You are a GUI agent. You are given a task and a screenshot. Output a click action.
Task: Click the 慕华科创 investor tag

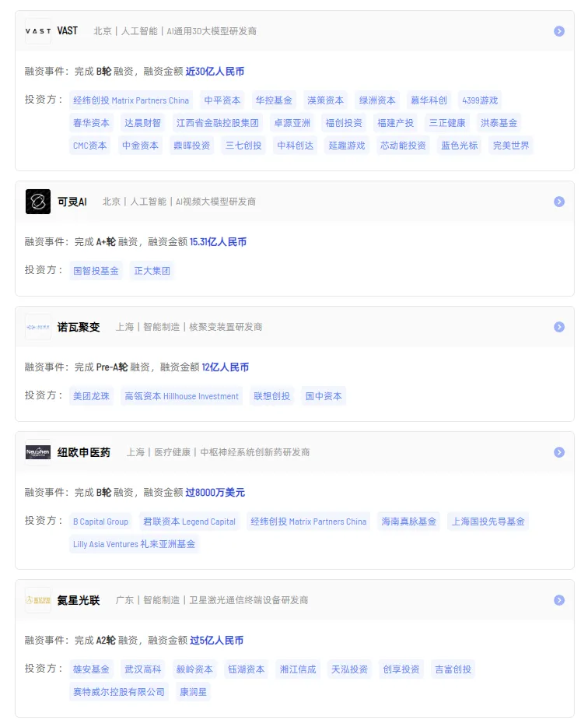pos(429,100)
